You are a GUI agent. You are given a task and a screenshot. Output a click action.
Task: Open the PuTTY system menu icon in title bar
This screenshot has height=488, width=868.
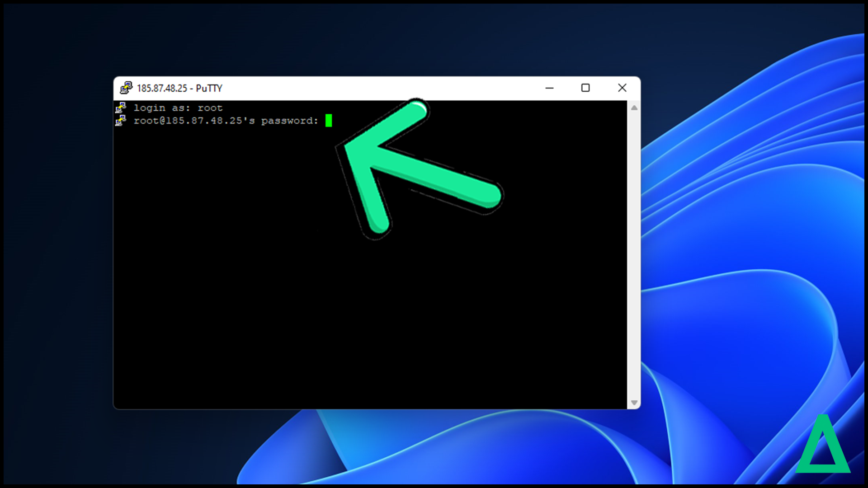[126, 88]
